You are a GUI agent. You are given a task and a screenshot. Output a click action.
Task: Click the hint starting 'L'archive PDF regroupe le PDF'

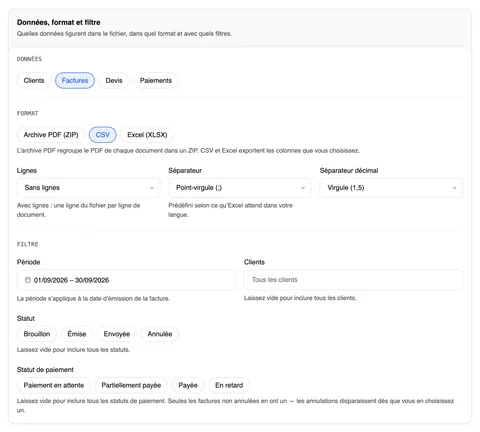pos(188,151)
